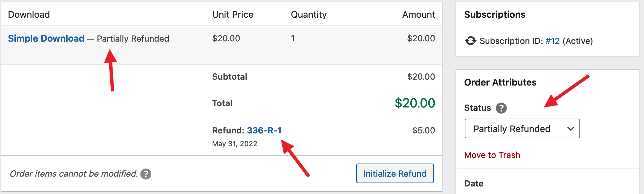This screenshot has width=644, height=194.
Task: Move this order to Trash
Action: pyautogui.click(x=492, y=155)
